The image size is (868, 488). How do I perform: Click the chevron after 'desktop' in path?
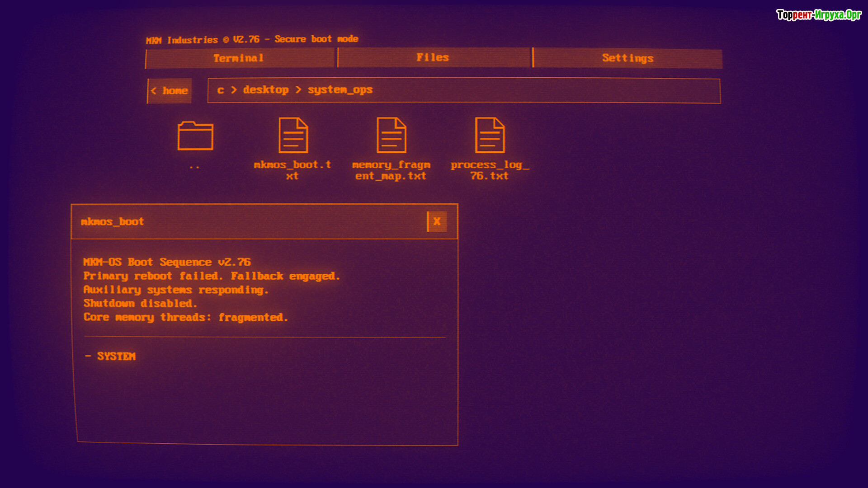[x=298, y=90]
